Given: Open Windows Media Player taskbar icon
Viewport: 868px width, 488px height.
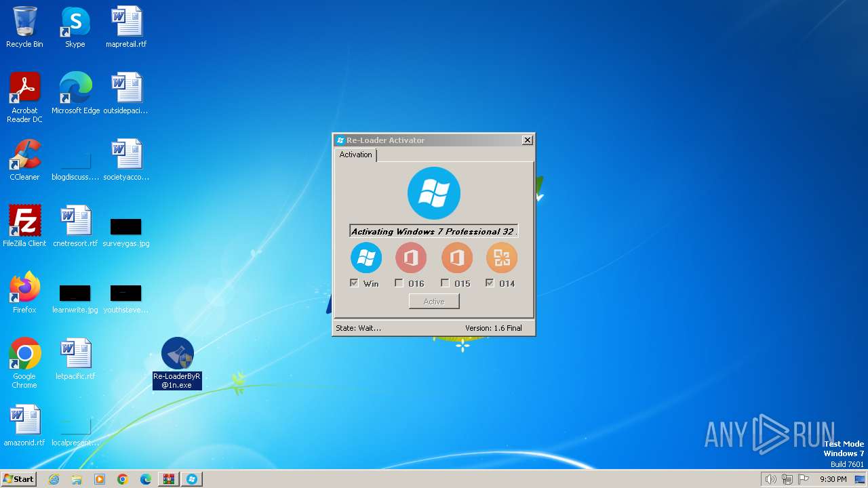Looking at the screenshot, I should (x=100, y=479).
